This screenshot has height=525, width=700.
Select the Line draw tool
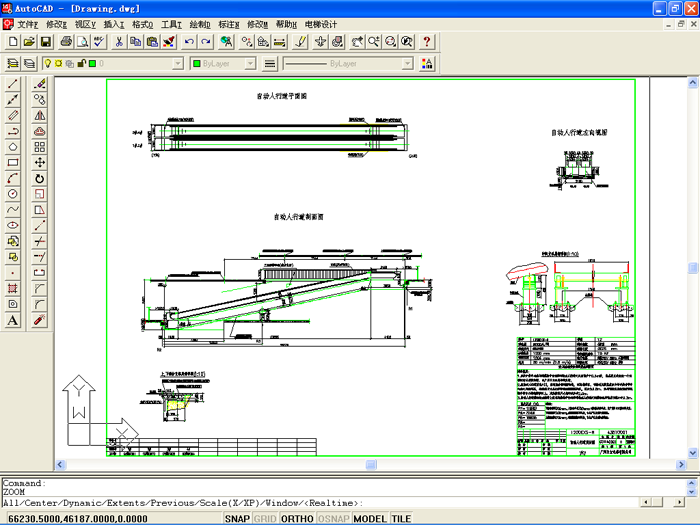click(13, 84)
